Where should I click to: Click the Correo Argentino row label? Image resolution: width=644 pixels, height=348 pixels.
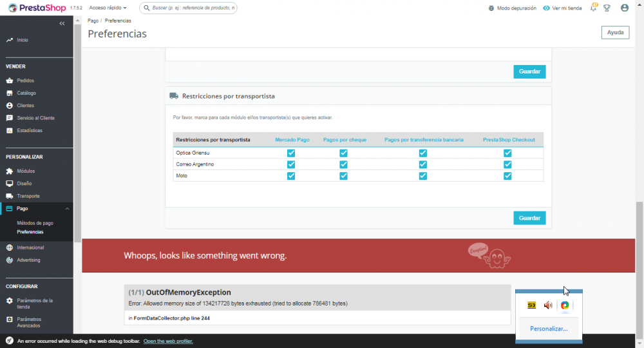[x=194, y=164]
